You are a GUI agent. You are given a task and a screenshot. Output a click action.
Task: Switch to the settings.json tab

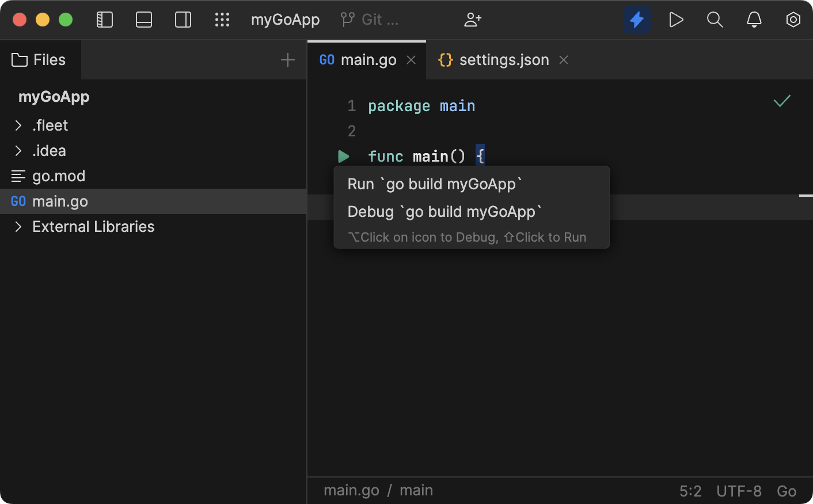[504, 59]
